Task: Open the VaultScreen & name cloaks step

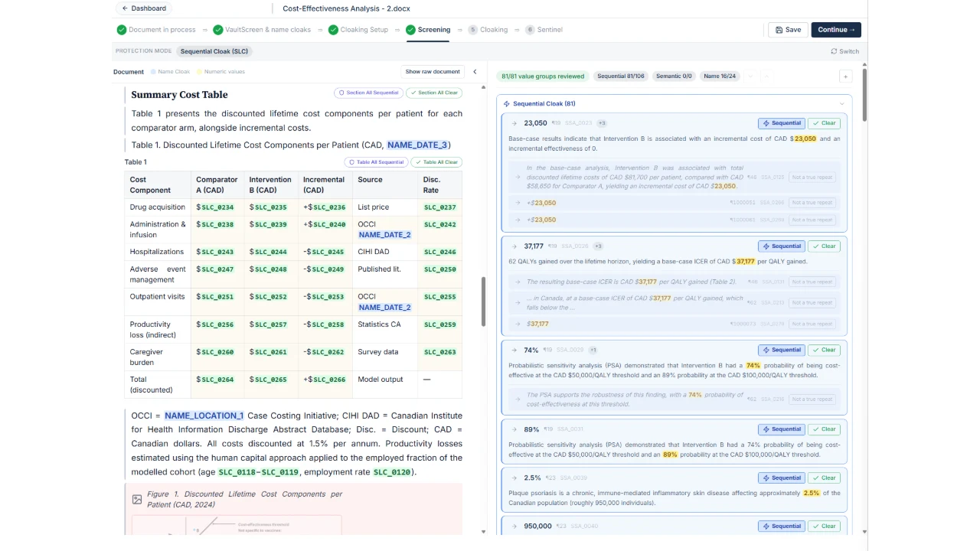Action: pyautogui.click(x=263, y=30)
